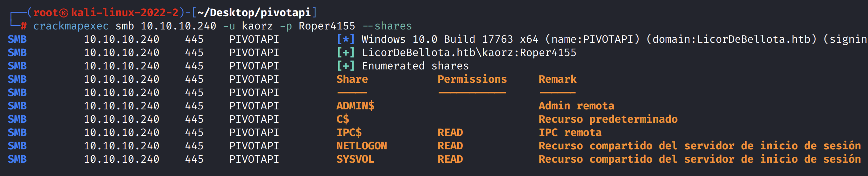Click the READ permission on the NETLOGON row
Image resolution: width=868 pixels, height=176 pixels.
point(450,146)
